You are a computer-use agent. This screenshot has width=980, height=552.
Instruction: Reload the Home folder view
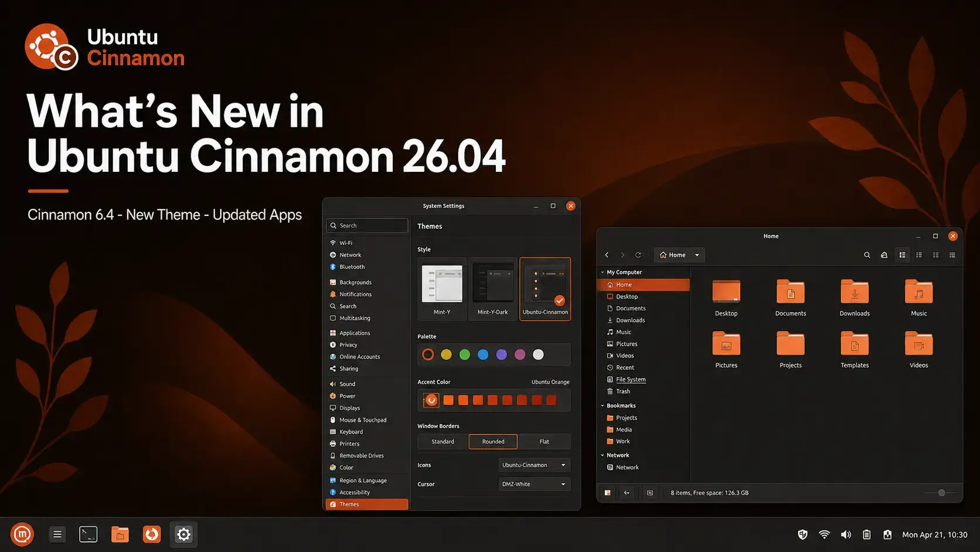(638, 255)
